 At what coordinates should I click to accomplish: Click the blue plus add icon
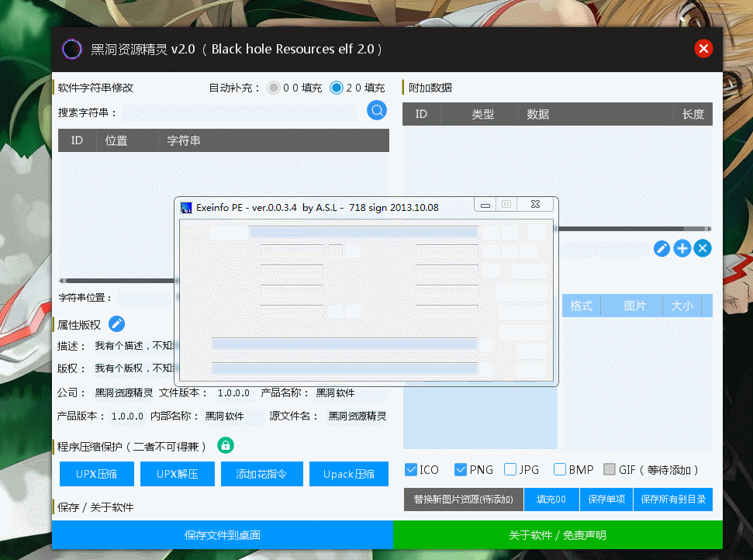pyautogui.click(x=682, y=248)
